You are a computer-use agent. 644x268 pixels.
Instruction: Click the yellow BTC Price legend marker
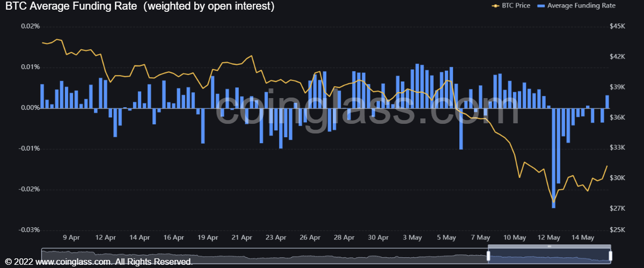[x=496, y=5]
